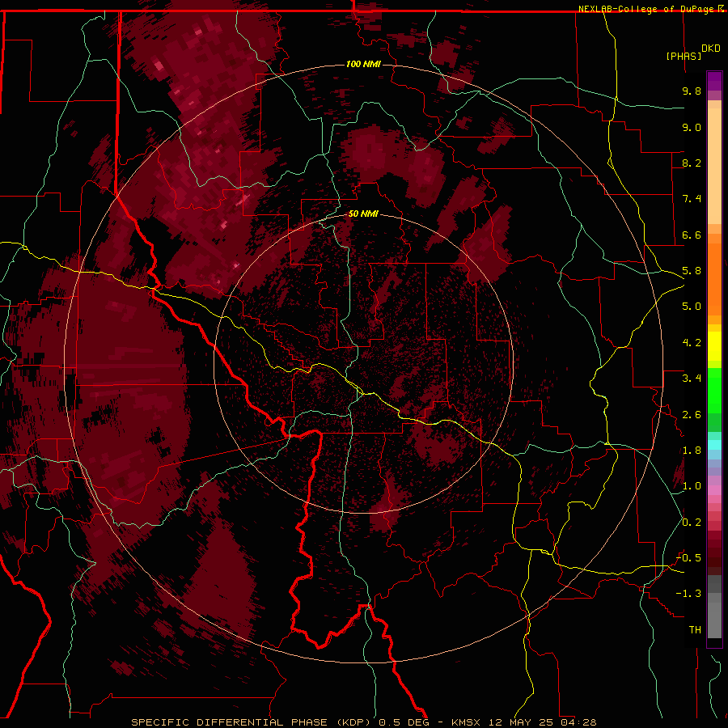This screenshot has width=728, height=728.
Task: Click the -1.3 color scale value
Action: 689,594
